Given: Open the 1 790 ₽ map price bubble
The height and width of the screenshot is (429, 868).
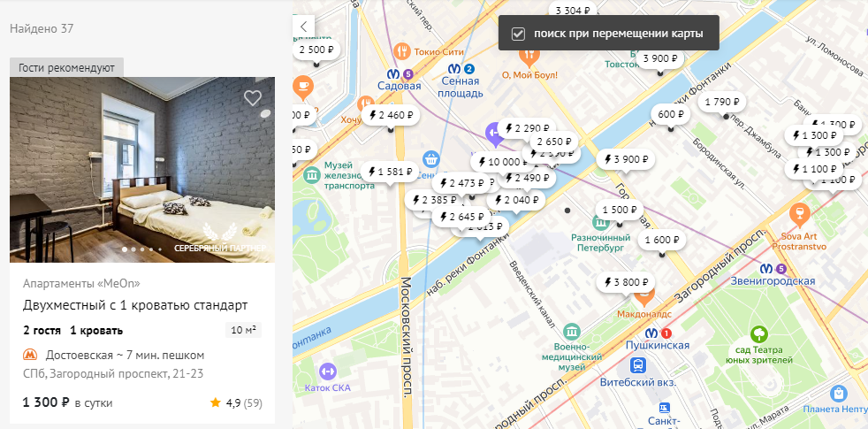Looking at the screenshot, I should click(x=722, y=102).
